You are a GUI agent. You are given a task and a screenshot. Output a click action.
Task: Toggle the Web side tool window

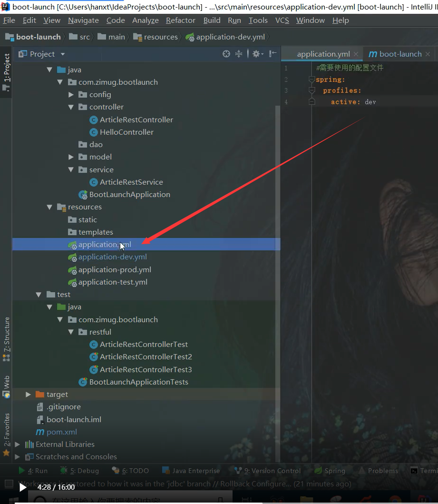click(7, 386)
